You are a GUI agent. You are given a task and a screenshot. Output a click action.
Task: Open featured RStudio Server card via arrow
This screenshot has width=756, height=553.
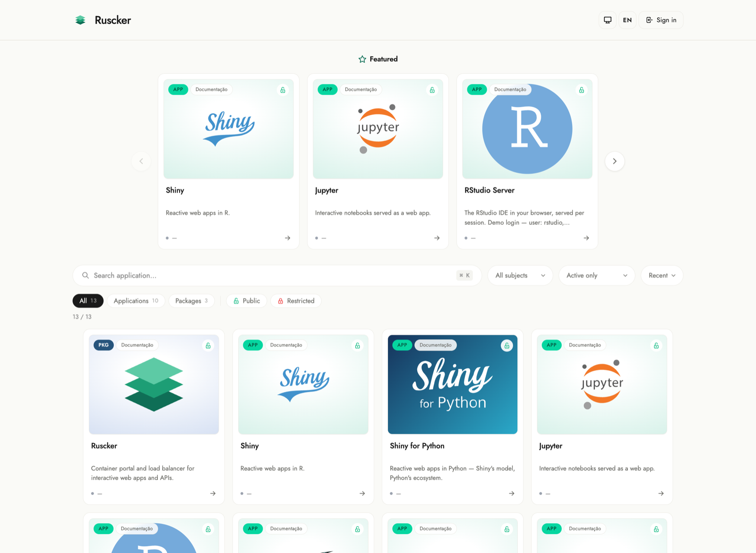[x=586, y=238]
